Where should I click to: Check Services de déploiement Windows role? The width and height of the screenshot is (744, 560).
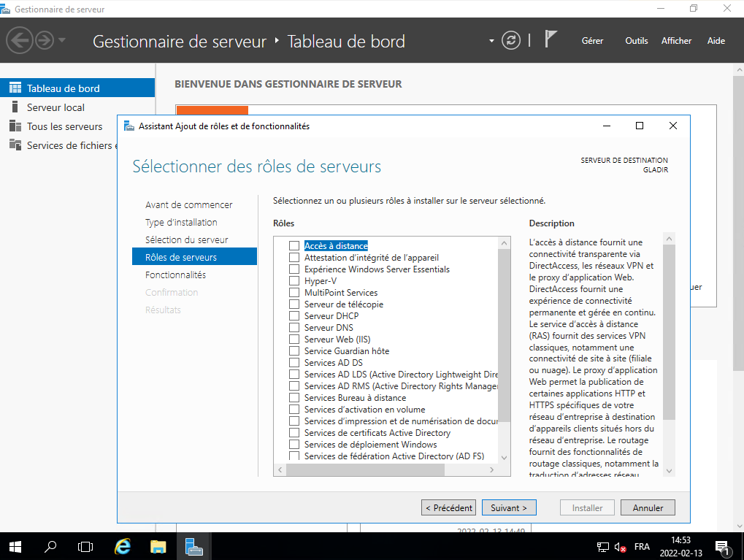pos(294,444)
